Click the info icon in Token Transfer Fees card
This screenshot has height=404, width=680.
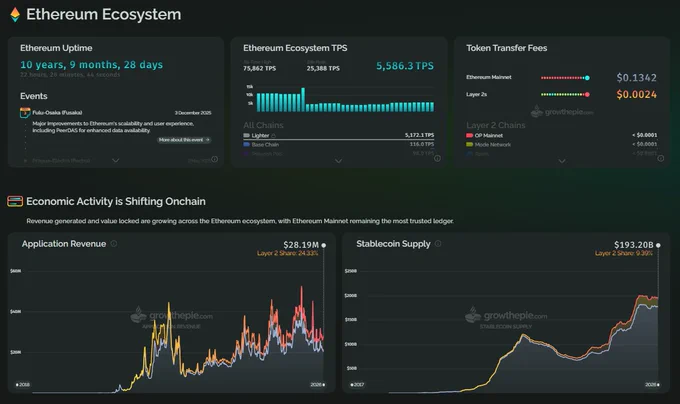click(x=660, y=159)
